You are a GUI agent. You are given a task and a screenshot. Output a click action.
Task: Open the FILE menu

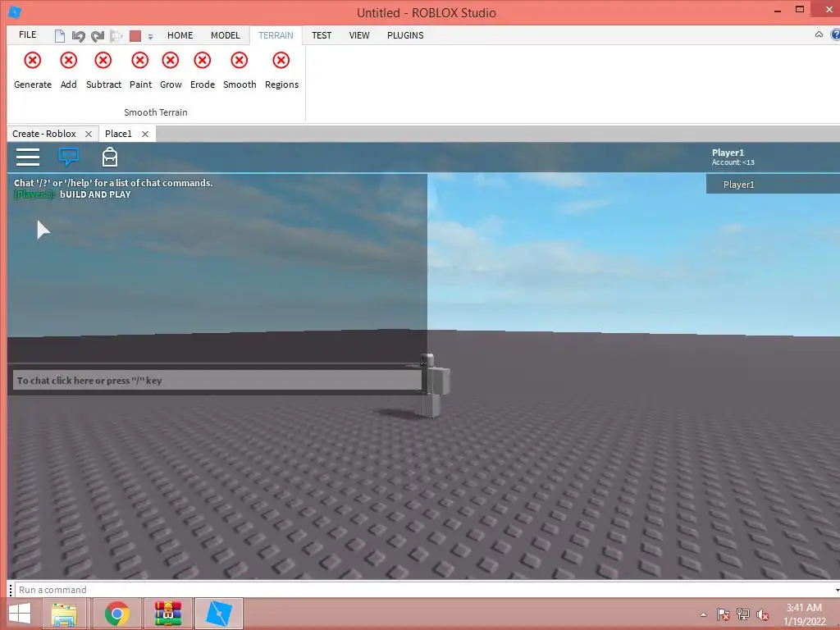(27, 34)
